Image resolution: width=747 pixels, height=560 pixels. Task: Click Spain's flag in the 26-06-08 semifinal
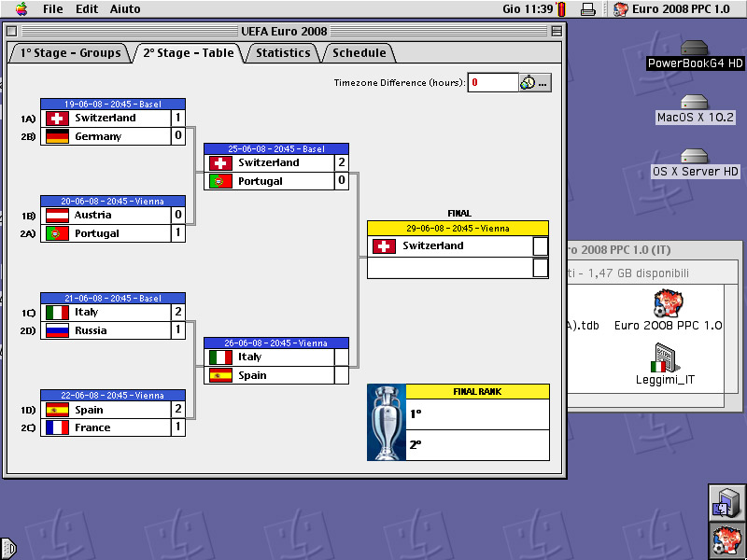220,375
